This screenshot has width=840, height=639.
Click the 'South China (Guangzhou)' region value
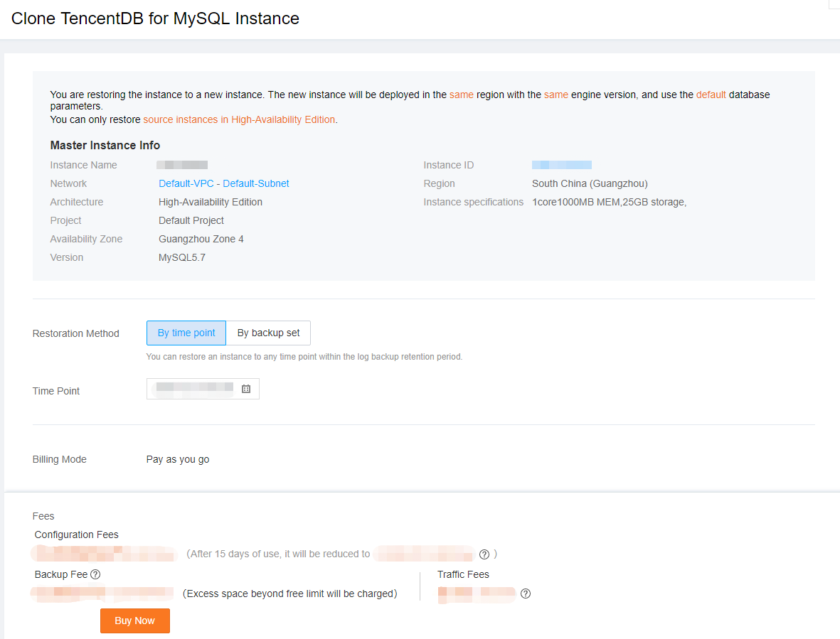pyautogui.click(x=590, y=183)
